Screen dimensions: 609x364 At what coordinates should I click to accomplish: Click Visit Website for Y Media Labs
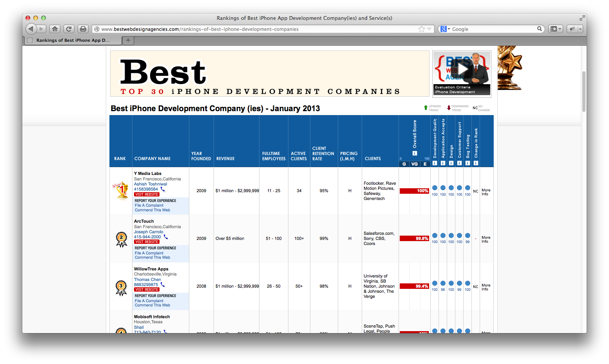(x=147, y=194)
